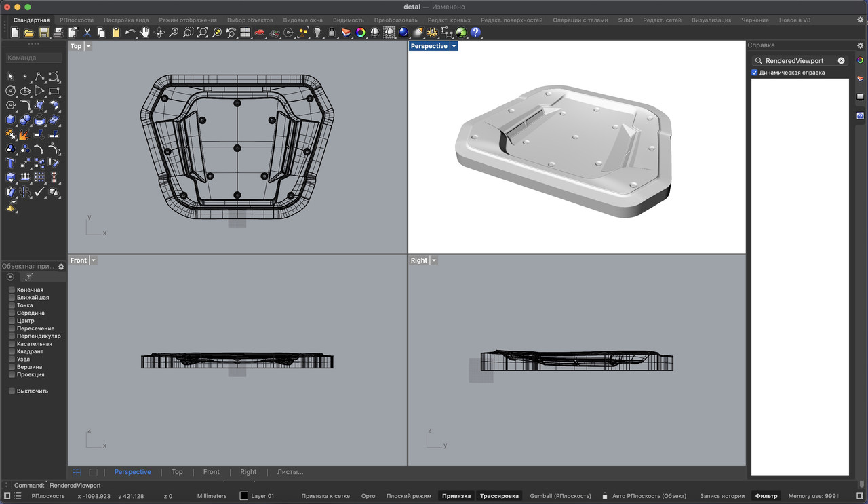This screenshot has height=504, width=868.
Task: Enable the Ближайшая object snap
Action: coord(12,298)
